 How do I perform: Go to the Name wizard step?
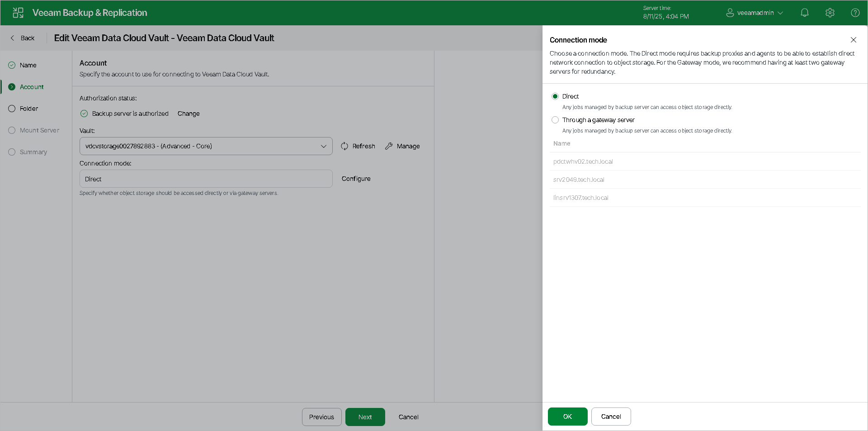[x=28, y=65]
